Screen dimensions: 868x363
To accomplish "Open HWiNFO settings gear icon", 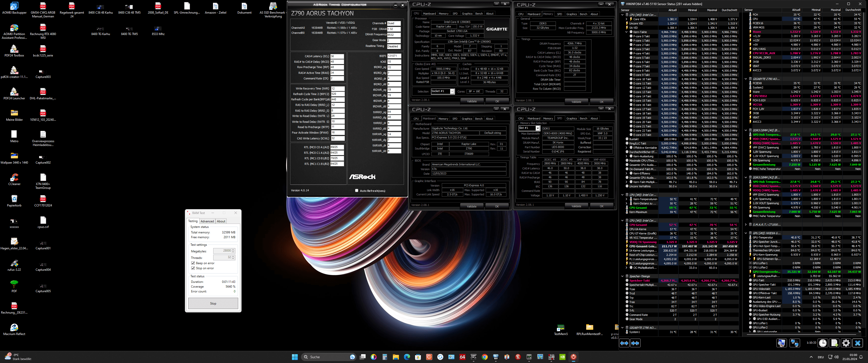I will (x=846, y=343).
